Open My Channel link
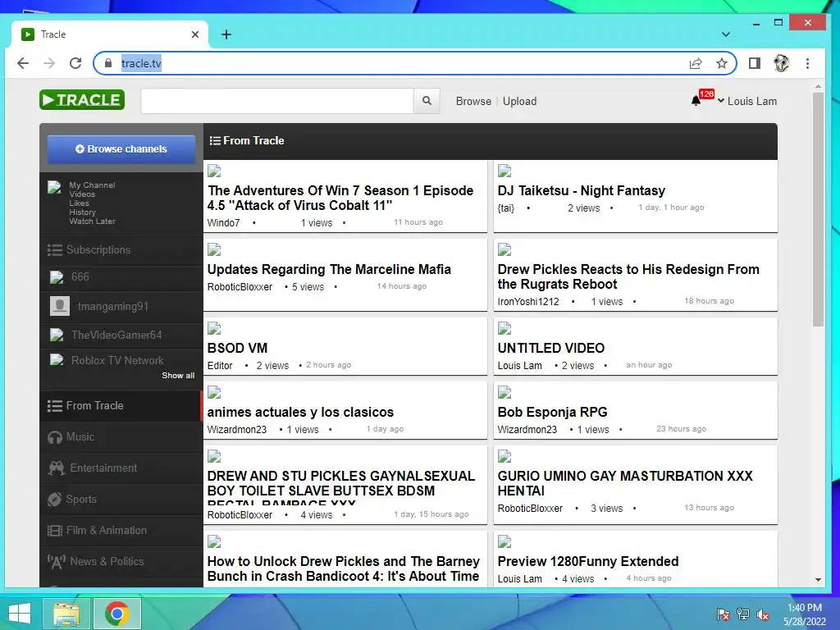The image size is (840, 630). pos(92,185)
